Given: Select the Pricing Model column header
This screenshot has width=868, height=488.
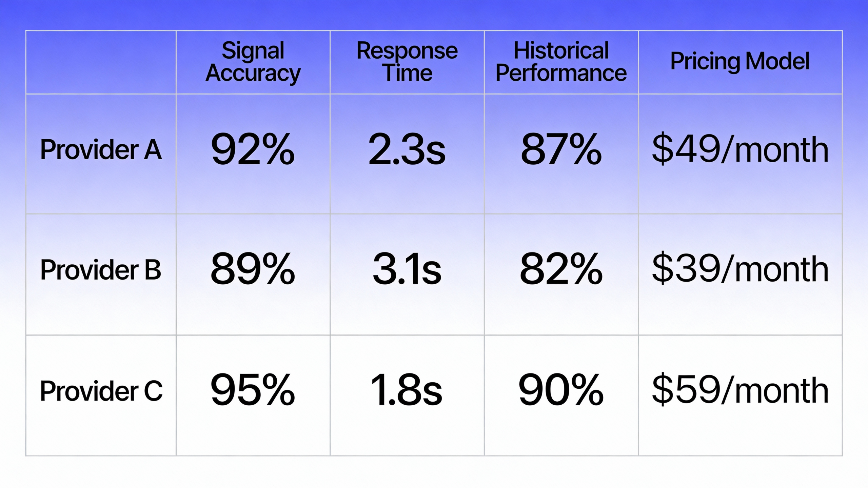Looking at the screenshot, I should click(x=740, y=61).
